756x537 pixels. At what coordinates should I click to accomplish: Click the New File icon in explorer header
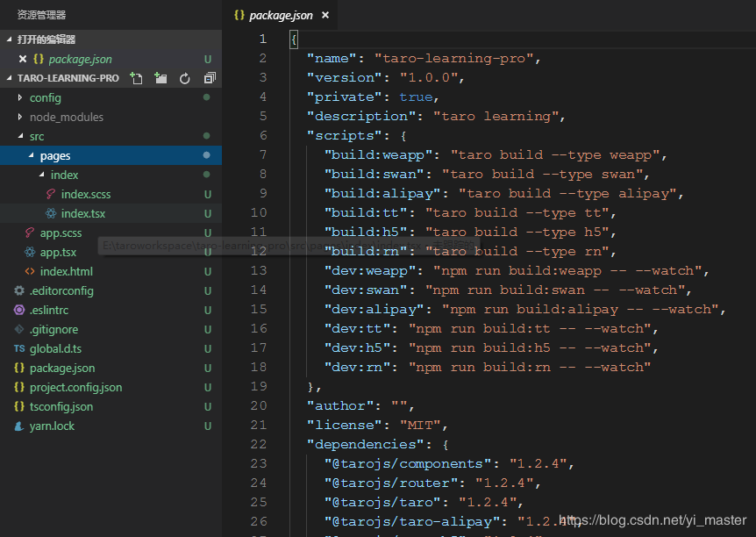point(136,78)
